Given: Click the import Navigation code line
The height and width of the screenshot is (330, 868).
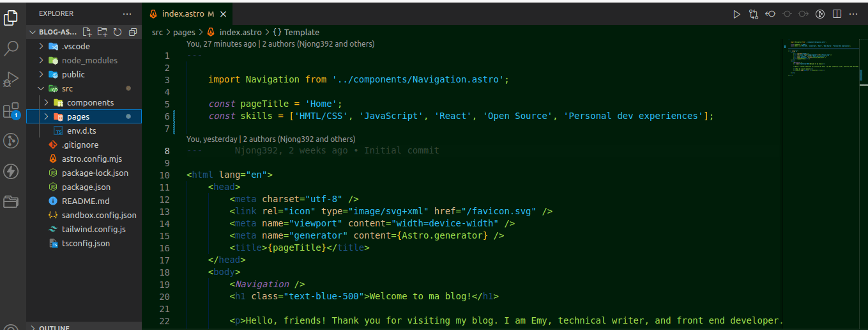Looking at the screenshot, I should pyautogui.click(x=358, y=79).
